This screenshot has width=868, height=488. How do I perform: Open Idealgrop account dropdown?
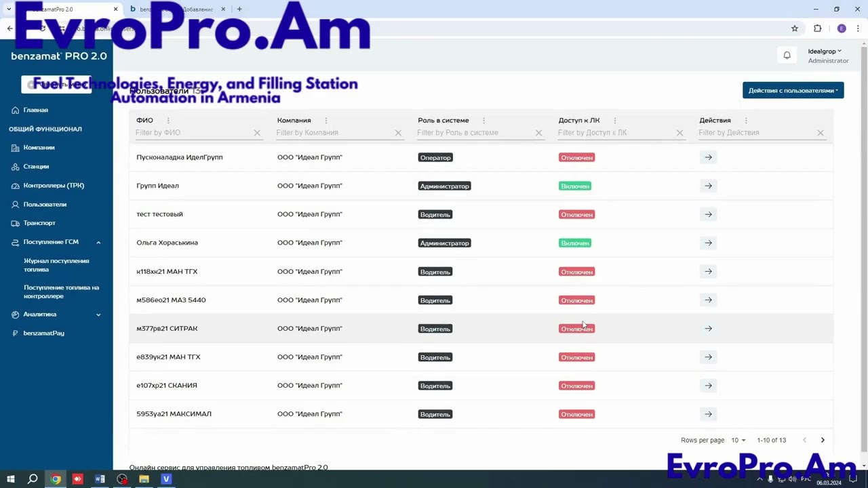click(824, 52)
